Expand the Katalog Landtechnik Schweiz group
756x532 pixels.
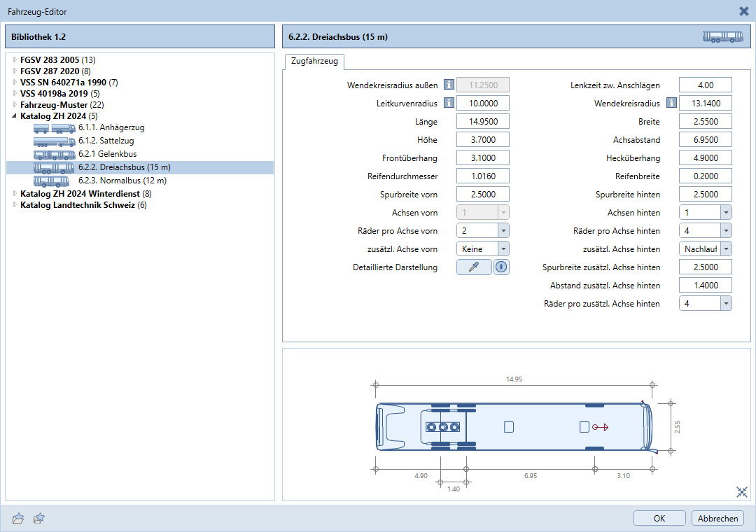(x=15, y=205)
